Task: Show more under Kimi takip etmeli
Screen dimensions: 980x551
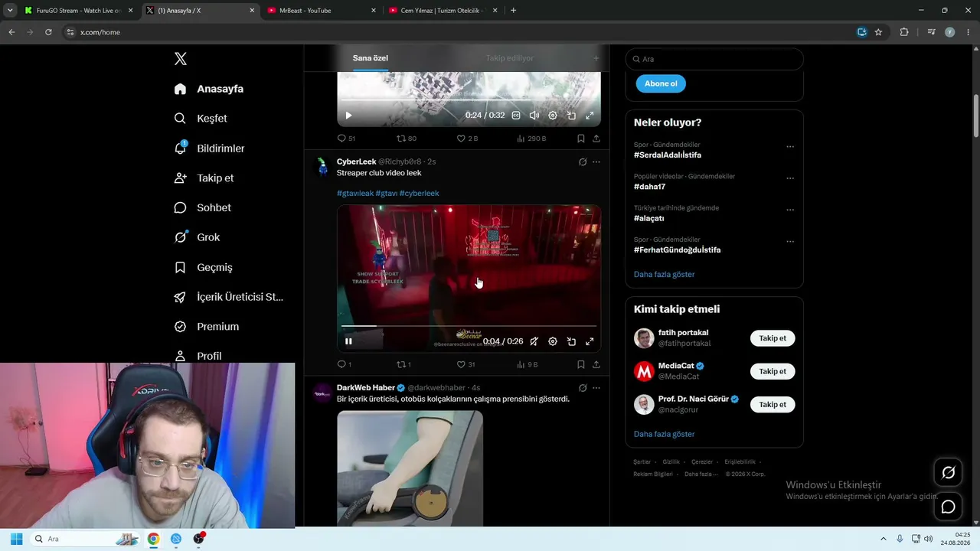Action: (x=664, y=434)
